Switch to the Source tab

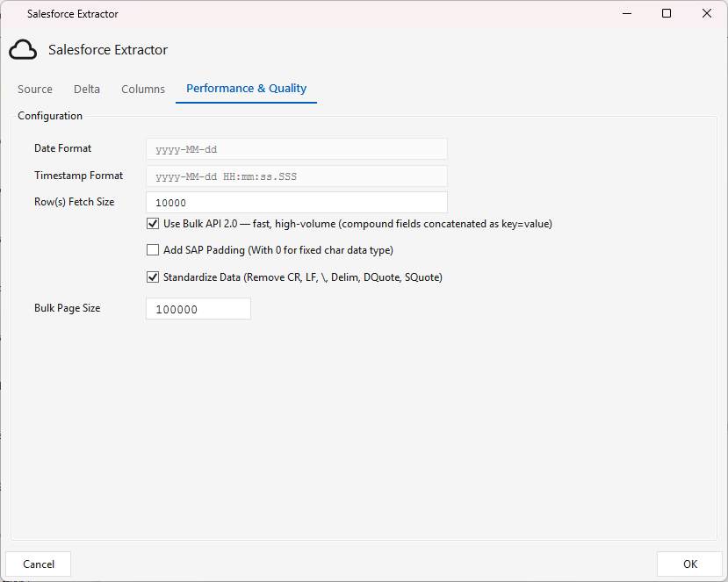click(x=35, y=90)
